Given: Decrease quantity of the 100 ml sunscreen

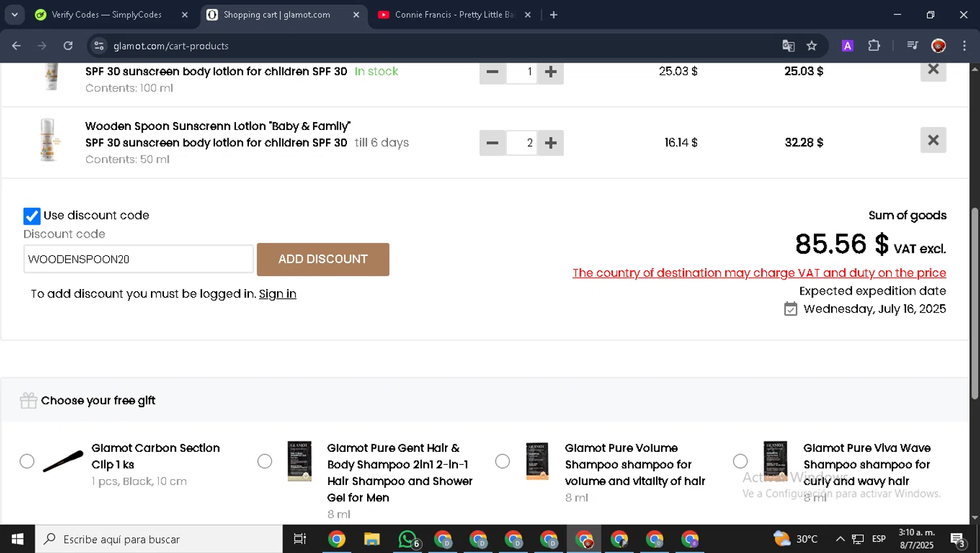Looking at the screenshot, I should click(493, 72).
